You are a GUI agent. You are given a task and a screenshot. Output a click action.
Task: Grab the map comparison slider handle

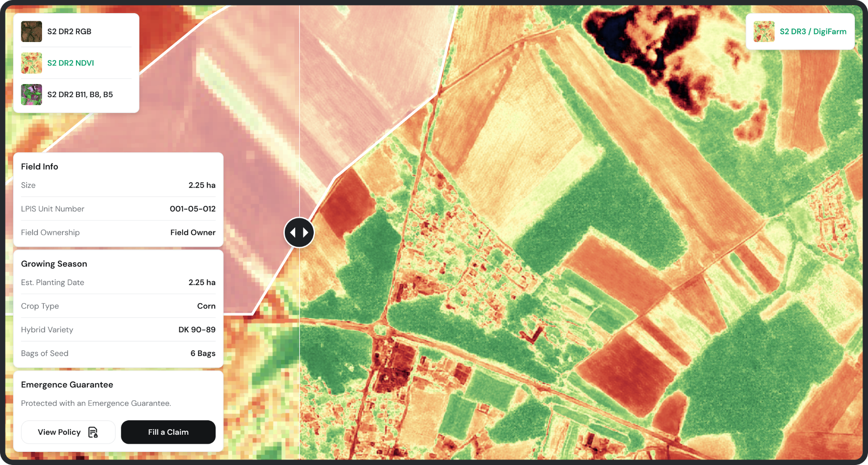[x=299, y=232]
